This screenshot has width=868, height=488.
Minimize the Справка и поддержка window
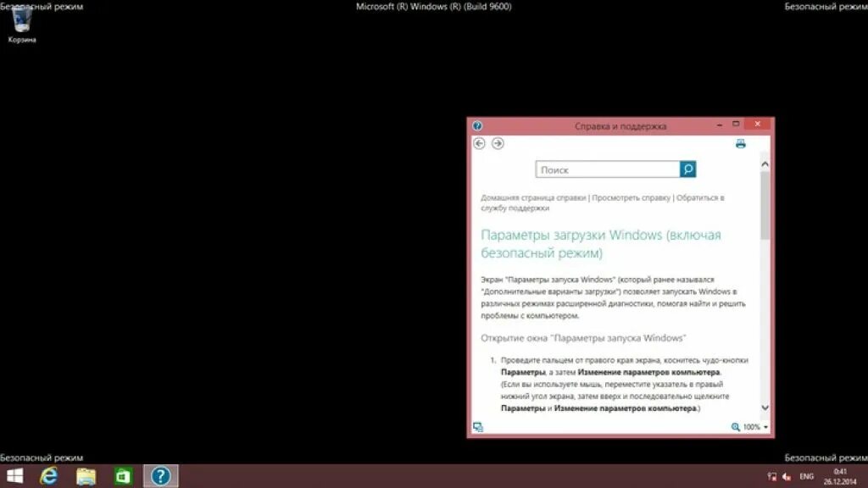click(x=719, y=125)
